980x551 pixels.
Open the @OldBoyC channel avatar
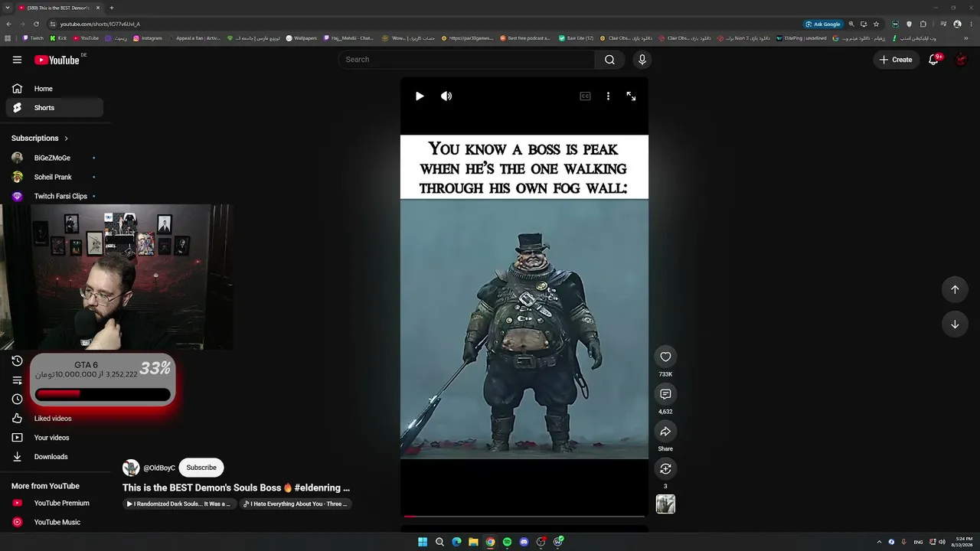click(x=131, y=468)
